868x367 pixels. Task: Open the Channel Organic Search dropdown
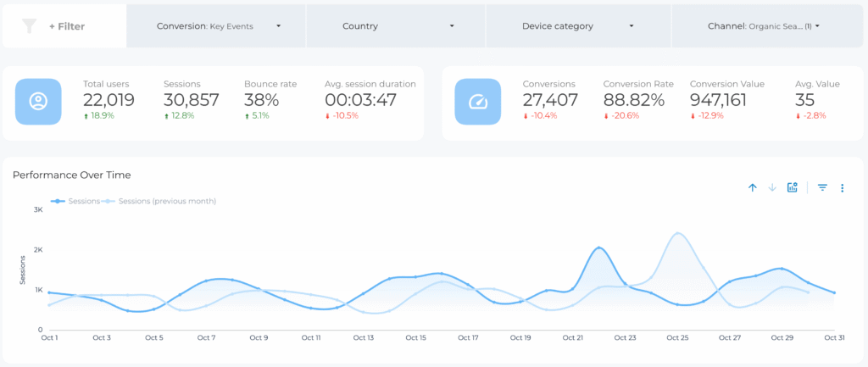tap(768, 26)
